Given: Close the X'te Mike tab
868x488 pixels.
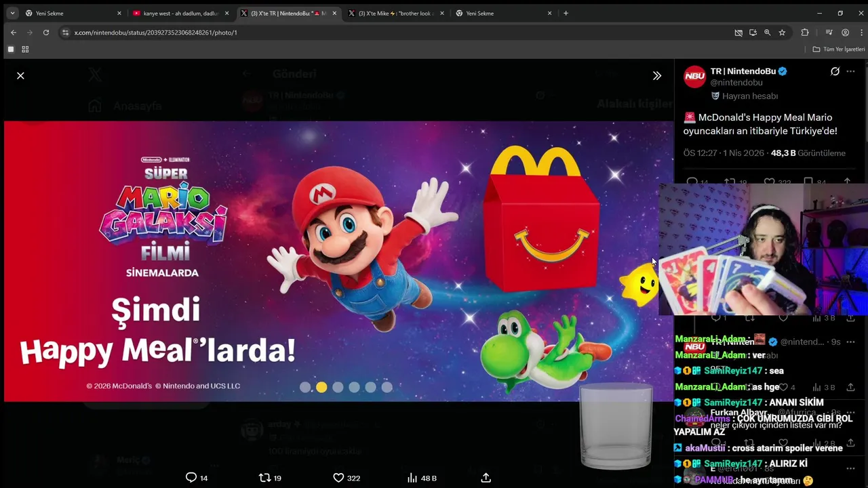Looking at the screenshot, I should (x=442, y=13).
